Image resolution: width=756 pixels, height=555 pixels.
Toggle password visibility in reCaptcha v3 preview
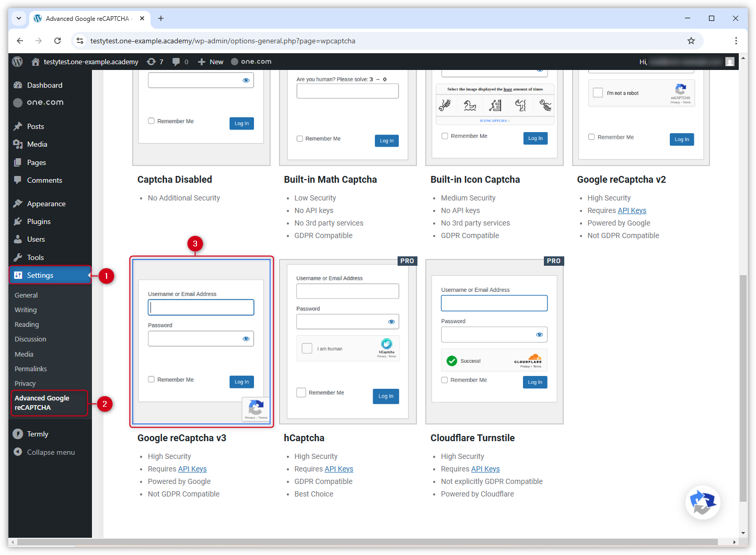click(x=246, y=339)
